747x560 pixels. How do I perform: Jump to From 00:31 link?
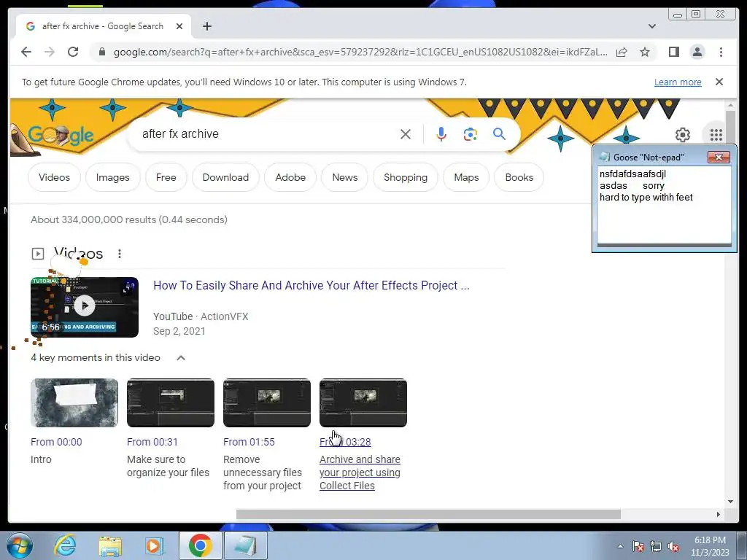click(152, 442)
